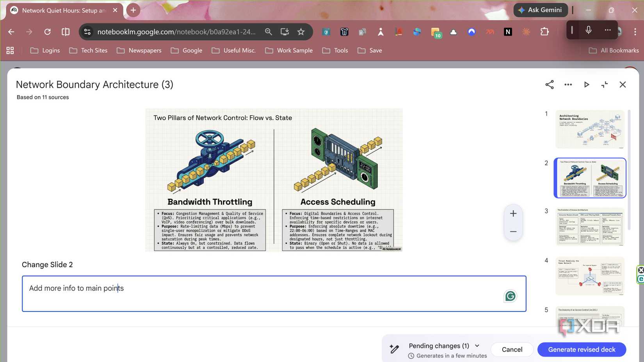Zoom out from the current slide
This screenshot has height=362, width=644.
pyautogui.click(x=513, y=231)
